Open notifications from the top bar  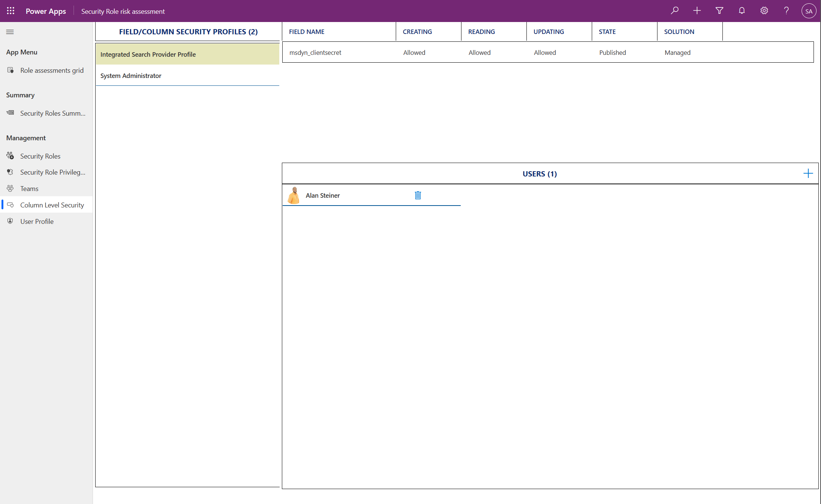click(x=741, y=10)
